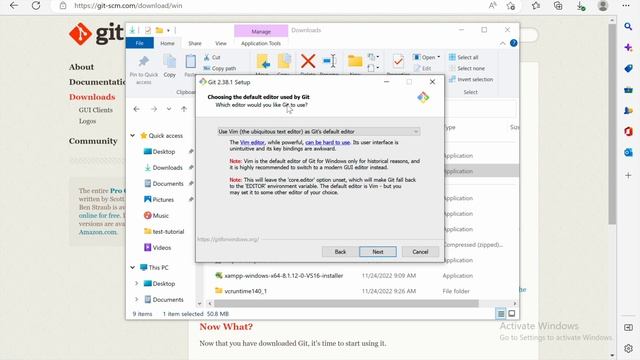This screenshot has height=360, width=640.
Task: Switch to details view icon in status bar
Action: point(500,313)
